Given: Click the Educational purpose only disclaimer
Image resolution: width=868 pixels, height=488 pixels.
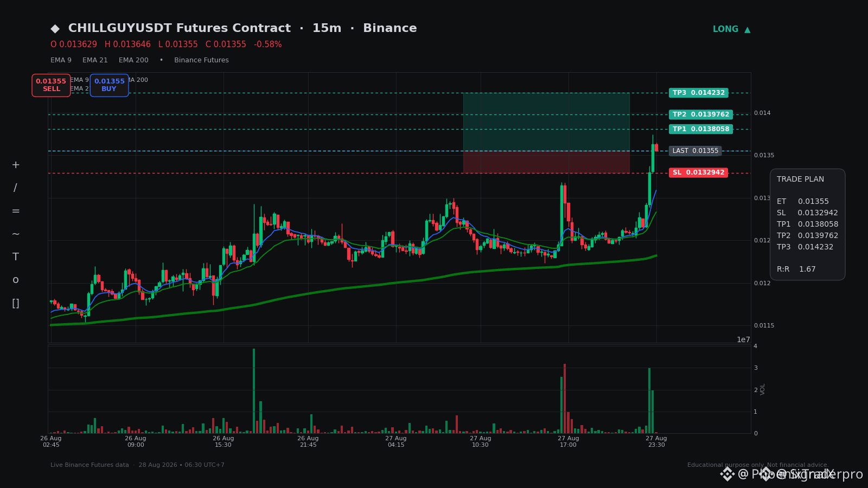Looking at the screenshot, I should pyautogui.click(x=758, y=465).
